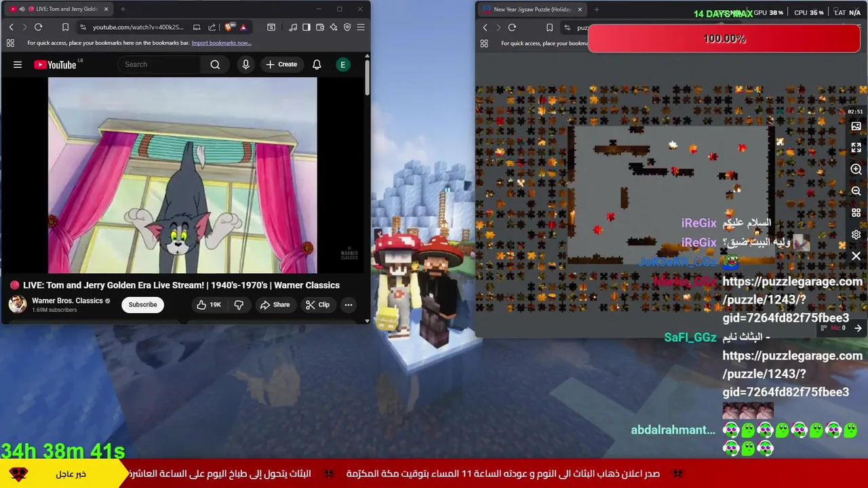
Task: Like the video showing 19K
Action: coord(209,305)
